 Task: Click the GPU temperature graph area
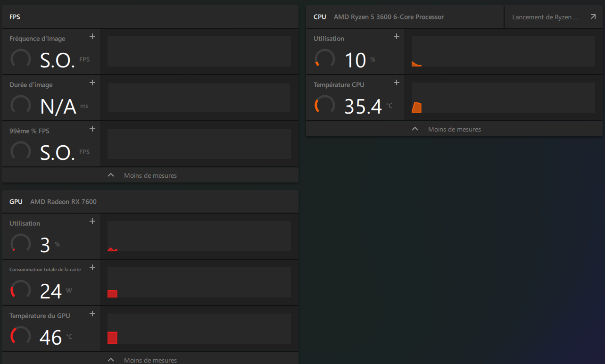199,329
